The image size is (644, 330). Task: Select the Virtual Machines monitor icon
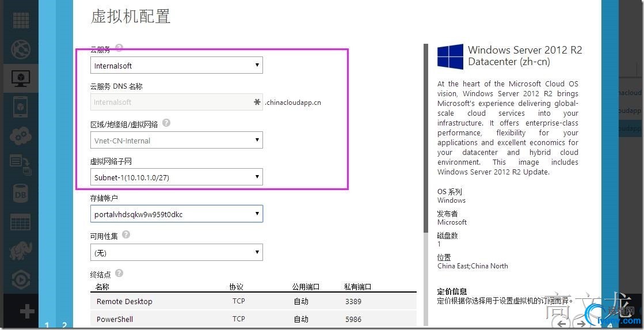(x=21, y=78)
